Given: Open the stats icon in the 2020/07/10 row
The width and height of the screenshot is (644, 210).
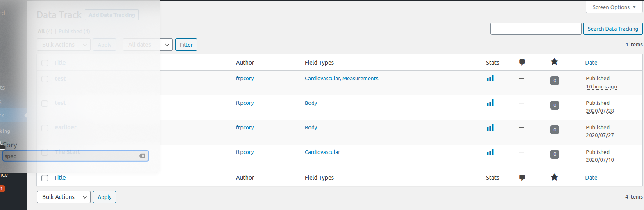Looking at the screenshot, I should [490, 152].
